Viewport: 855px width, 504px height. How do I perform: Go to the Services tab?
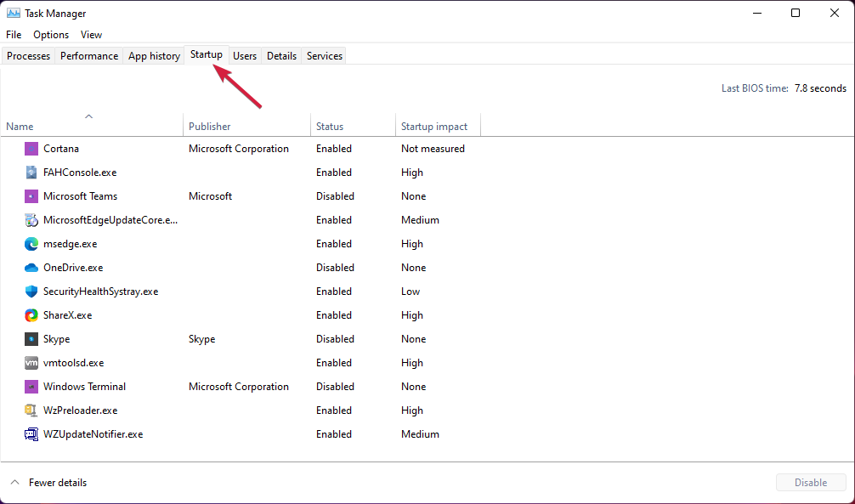[x=325, y=56]
